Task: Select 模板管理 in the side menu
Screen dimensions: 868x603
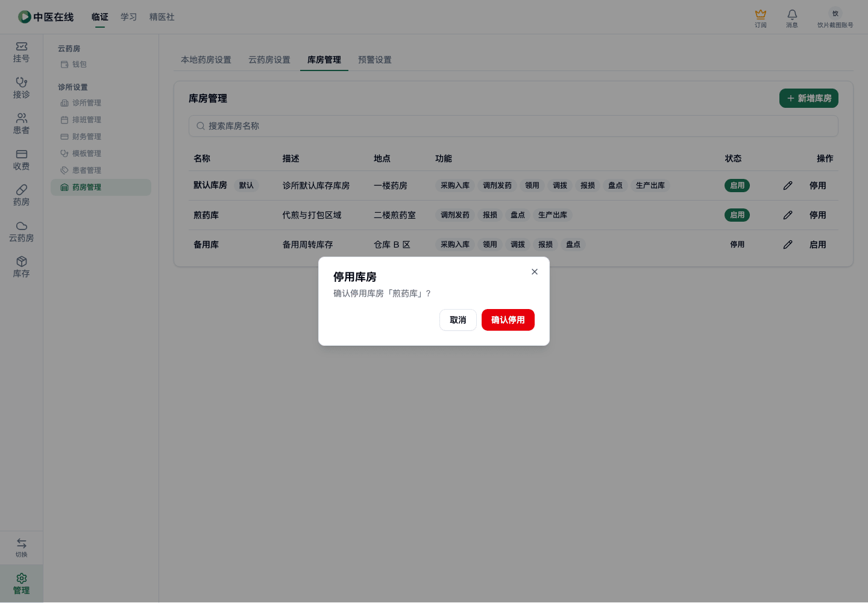Action: pyautogui.click(x=101, y=154)
